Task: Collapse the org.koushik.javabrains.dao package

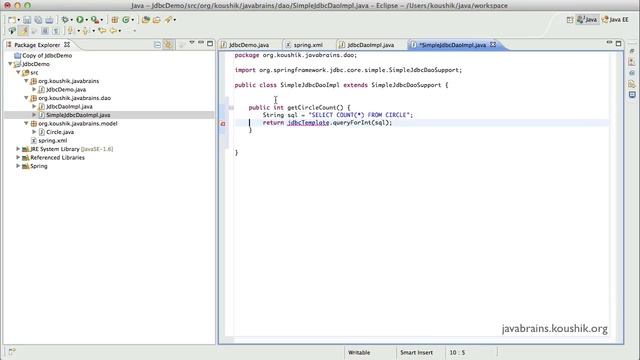Action: click(26, 98)
